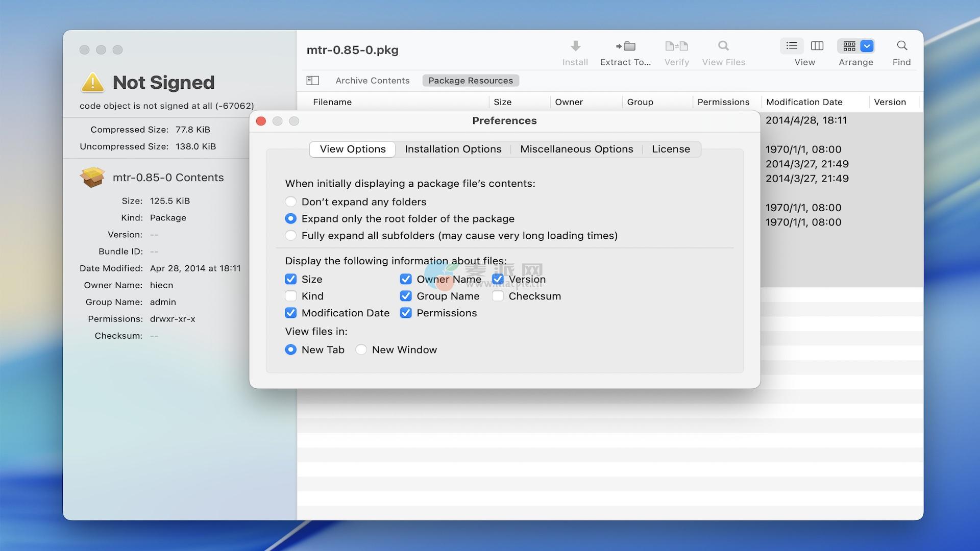Select Don't expand any folders option
Image resolution: width=980 pixels, height=551 pixels.
pyautogui.click(x=291, y=202)
